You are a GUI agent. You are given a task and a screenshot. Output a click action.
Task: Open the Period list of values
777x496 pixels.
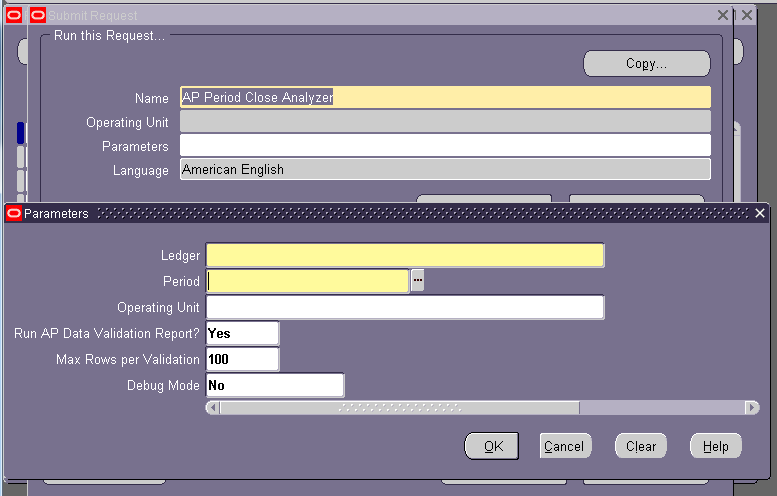click(418, 280)
